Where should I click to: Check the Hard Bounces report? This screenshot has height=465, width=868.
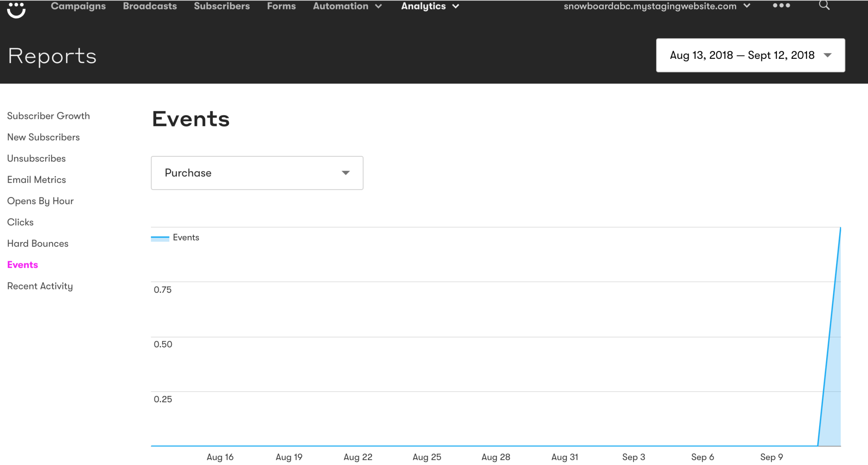tap(37, 243)
